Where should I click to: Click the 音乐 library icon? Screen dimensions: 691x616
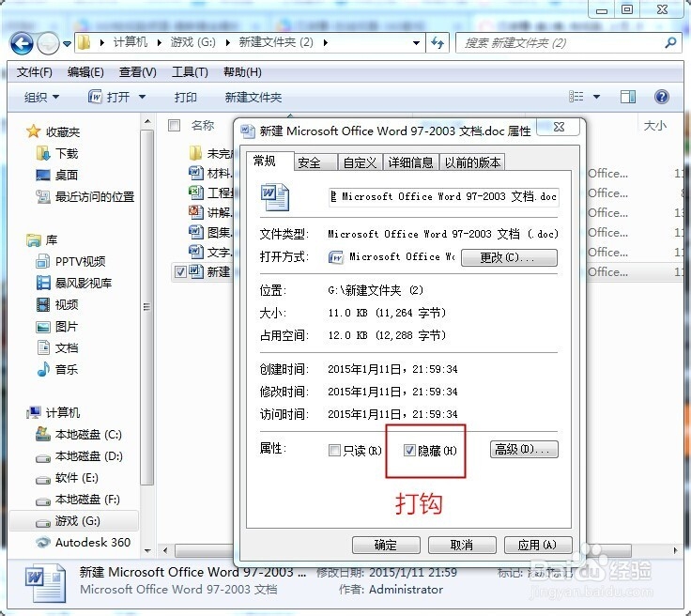[43, 369]
